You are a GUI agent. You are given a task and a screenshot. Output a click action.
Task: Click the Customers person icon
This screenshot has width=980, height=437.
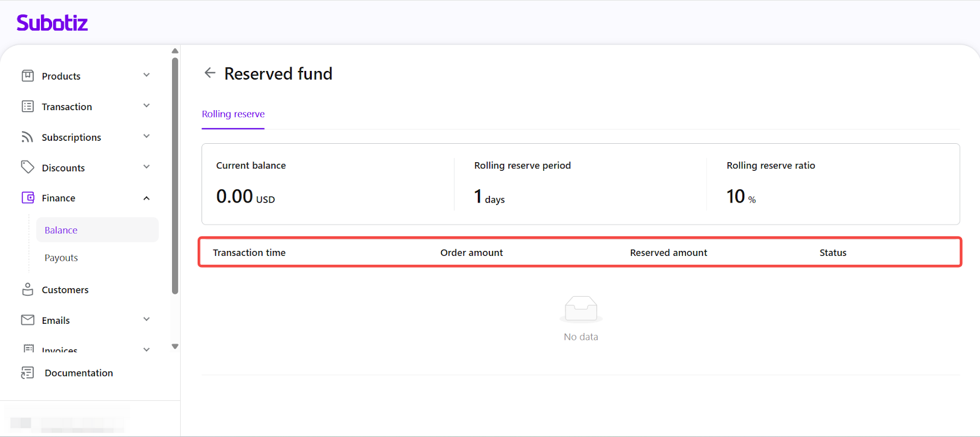coord(28,289)
